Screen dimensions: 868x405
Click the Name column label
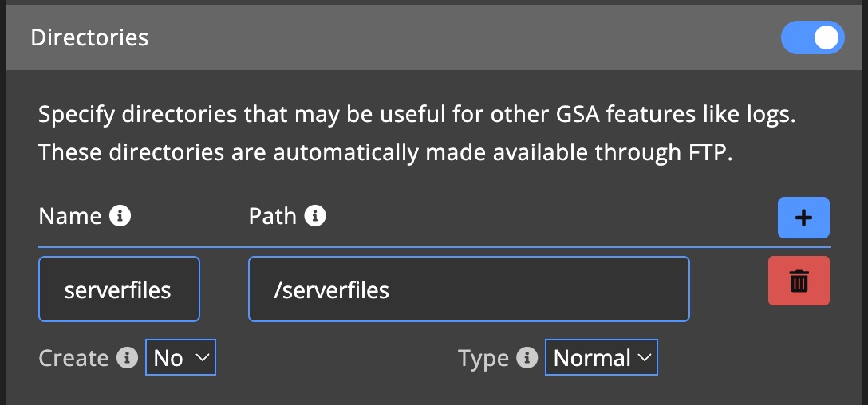70,216
